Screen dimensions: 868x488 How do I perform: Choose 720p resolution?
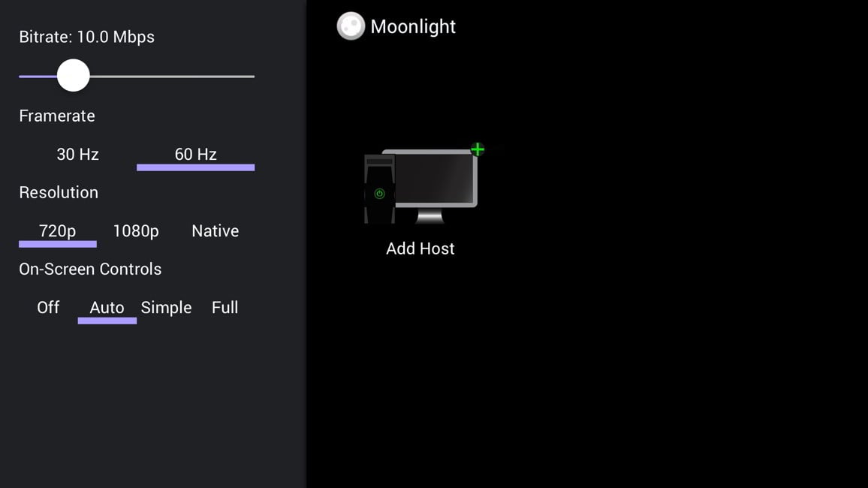[x=58, y=231]
